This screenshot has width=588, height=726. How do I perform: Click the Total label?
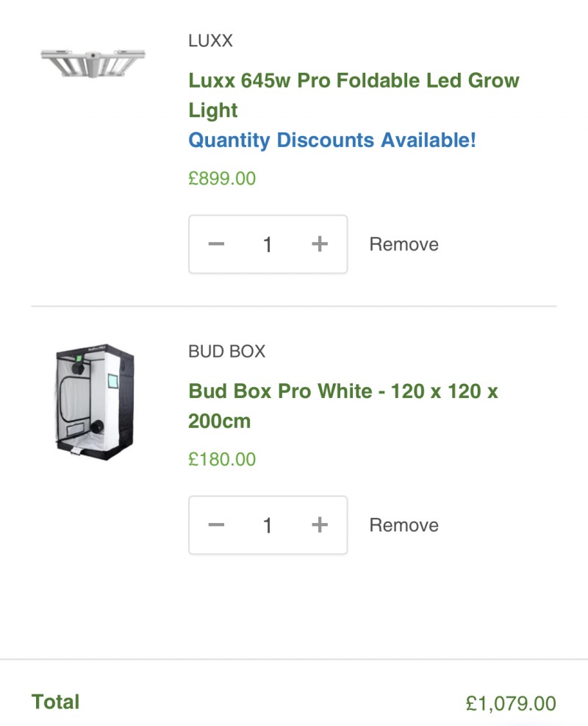click(x=55, y=702)
